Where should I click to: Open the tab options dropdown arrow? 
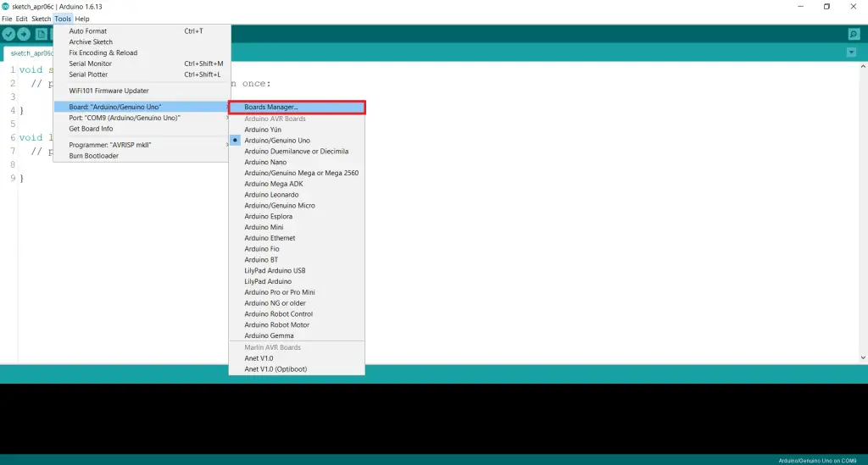tap(851, 53)
